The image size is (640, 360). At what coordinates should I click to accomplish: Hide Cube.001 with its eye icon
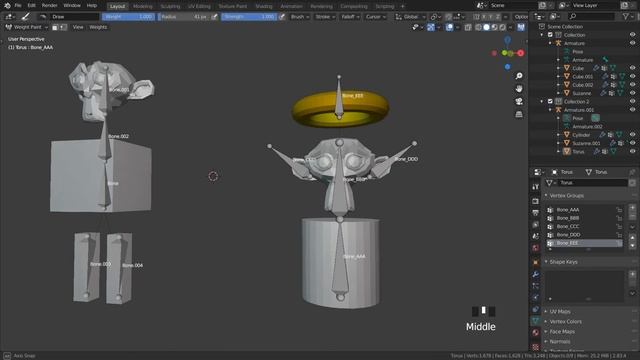[632, 76]
